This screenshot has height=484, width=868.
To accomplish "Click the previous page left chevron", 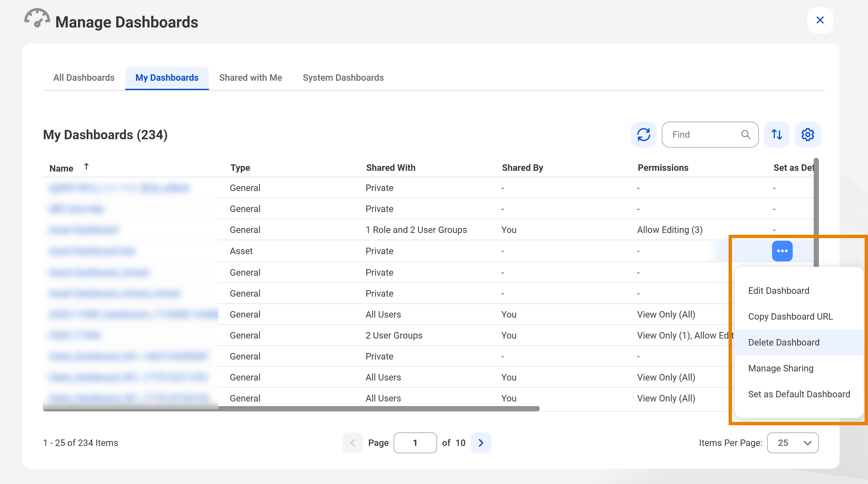I will coord(353,443).
